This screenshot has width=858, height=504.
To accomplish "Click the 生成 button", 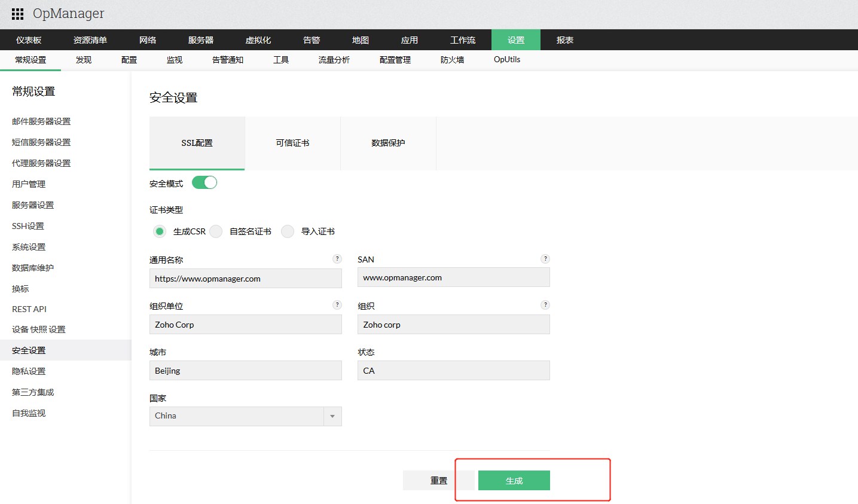I will pos(514,480).
